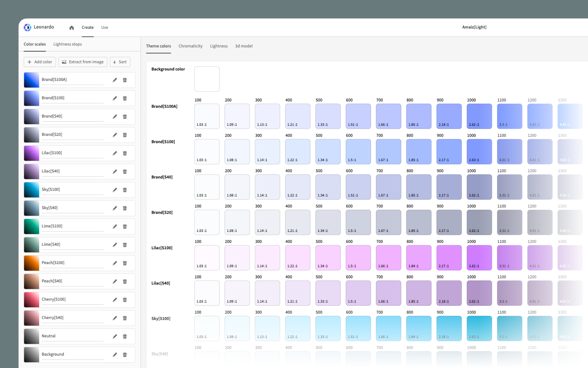Delete the Background color scale
This screenshot has height=368, width=588.
(125, 355)
